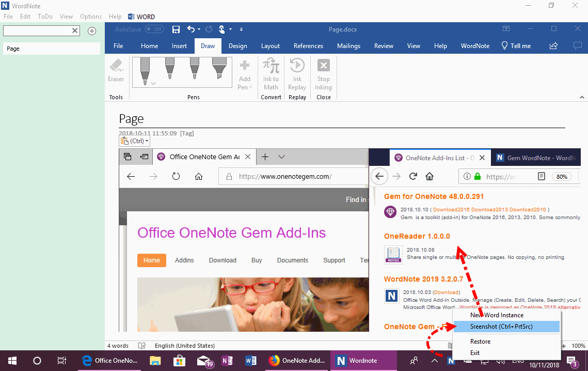This screenshot has width=588, height=371.
Task: Switch to the References ribbon tab
Action: [308, 46]
